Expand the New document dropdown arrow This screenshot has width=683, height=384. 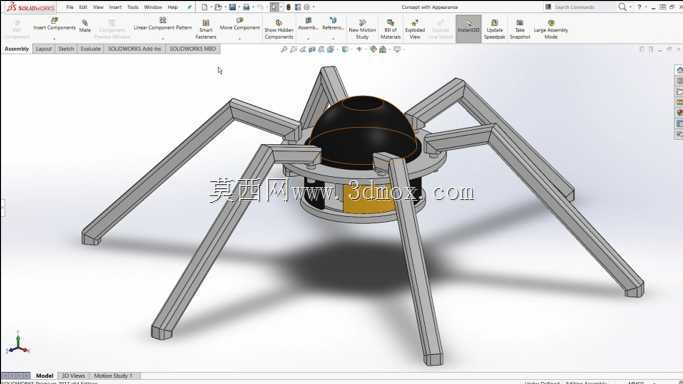tap(211, 7)
